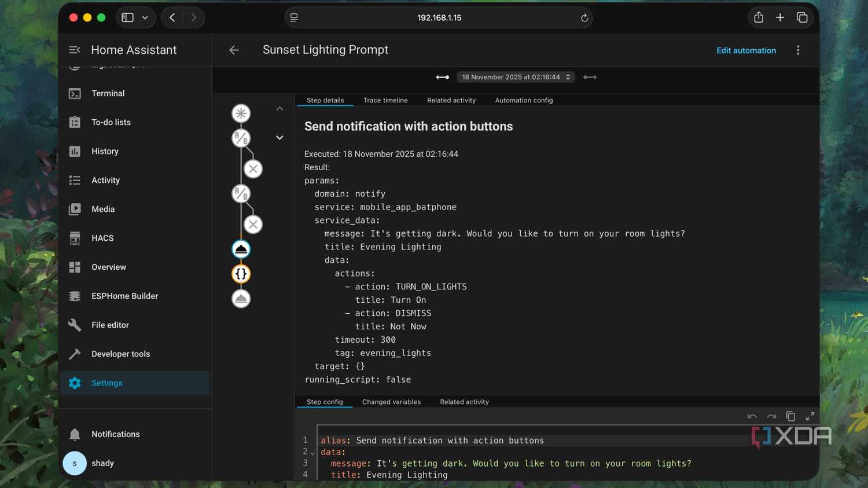This screenshot has height=488, width=868.
Task: Open the three-dot overflow menu
Action: point(798,50)
